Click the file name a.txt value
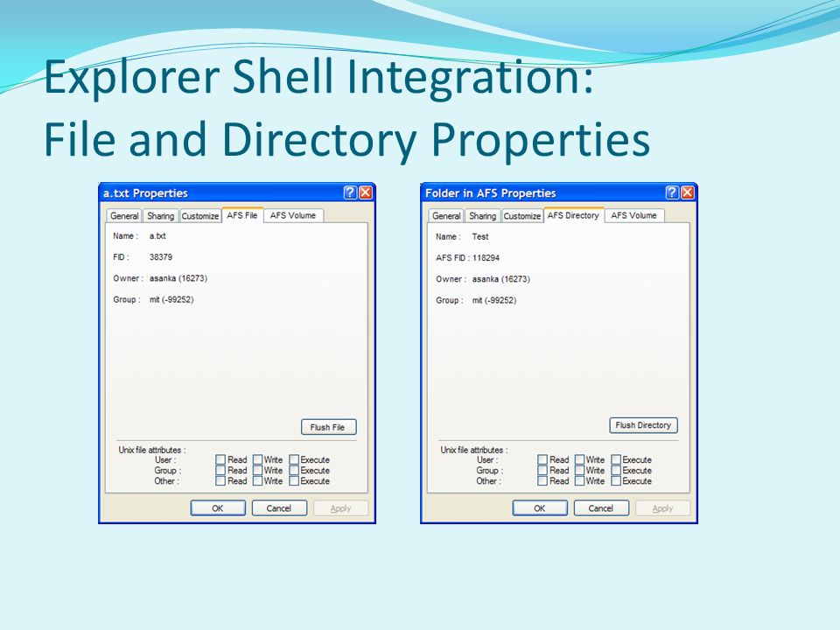 click(x=157, y=235)
